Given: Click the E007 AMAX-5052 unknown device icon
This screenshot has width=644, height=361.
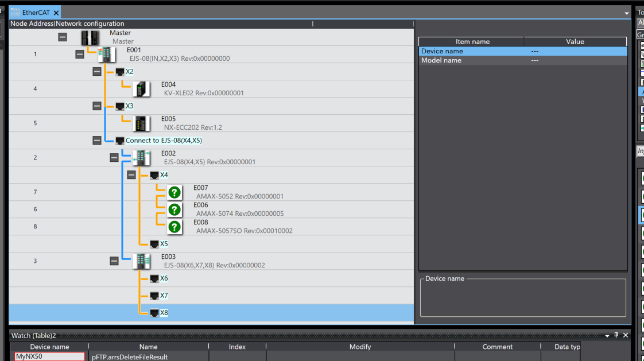Looking at the screenshot, I should coord(174,192).
